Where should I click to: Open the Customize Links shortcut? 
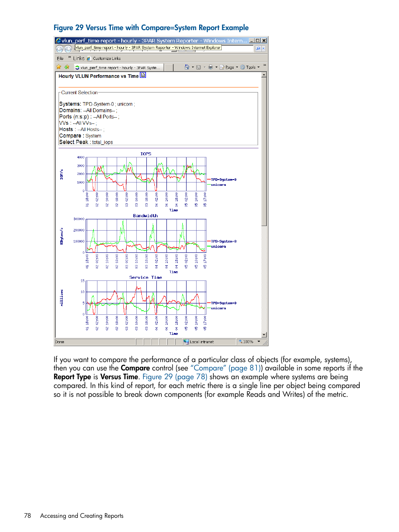pos(104,59)
